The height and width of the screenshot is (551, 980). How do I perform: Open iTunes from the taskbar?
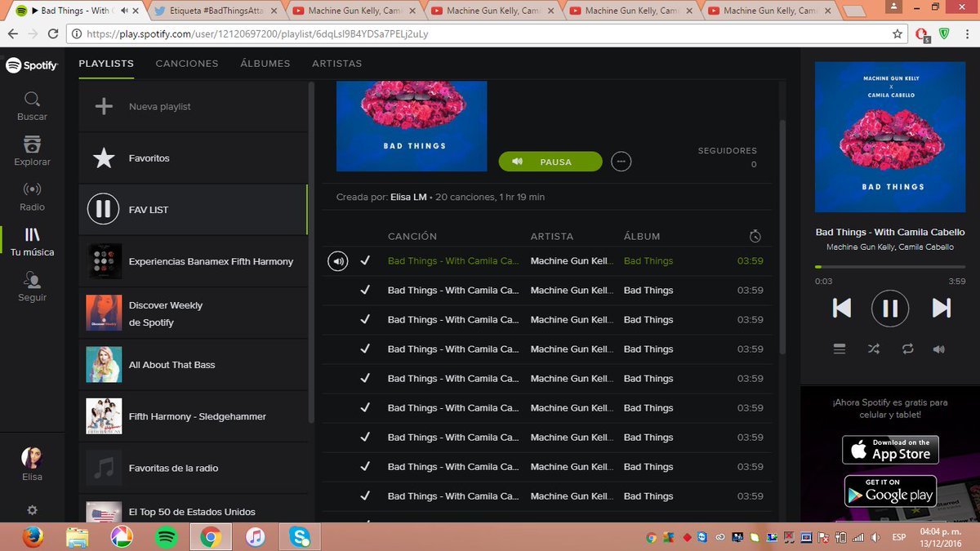256,537
